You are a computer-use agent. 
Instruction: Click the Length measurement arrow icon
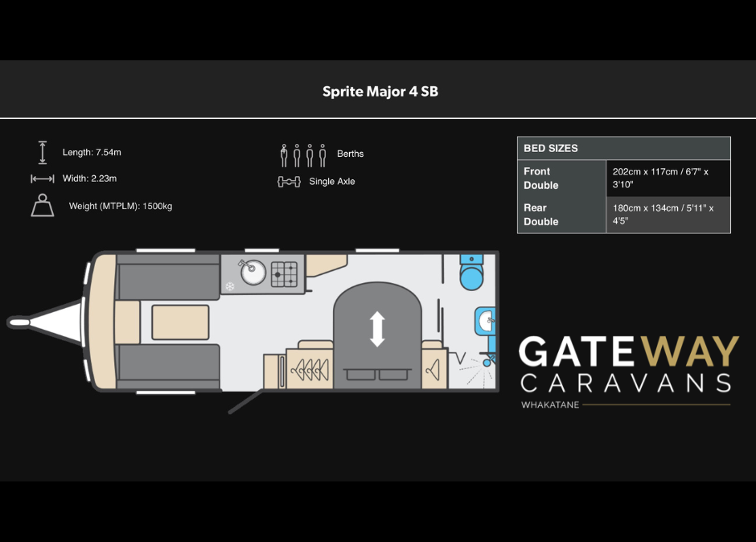(x=42, y=153)
